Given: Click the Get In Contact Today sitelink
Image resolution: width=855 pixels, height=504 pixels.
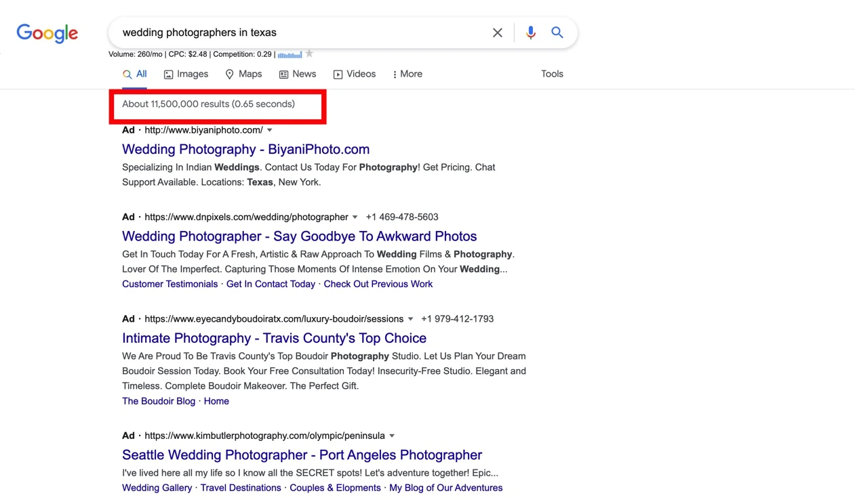Looking at the screenshot, I should [x=271, y=284].
